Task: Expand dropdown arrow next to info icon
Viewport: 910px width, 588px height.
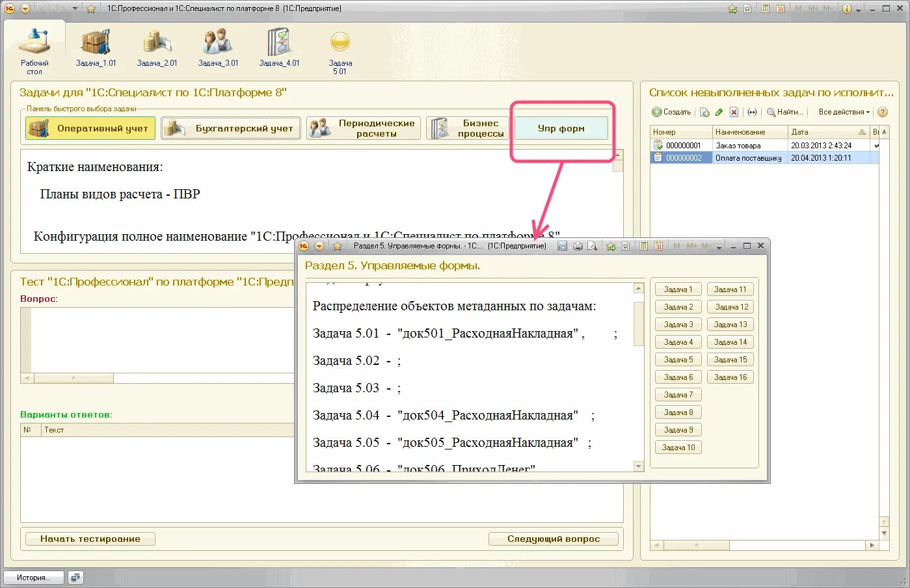Action: point(859,9)
